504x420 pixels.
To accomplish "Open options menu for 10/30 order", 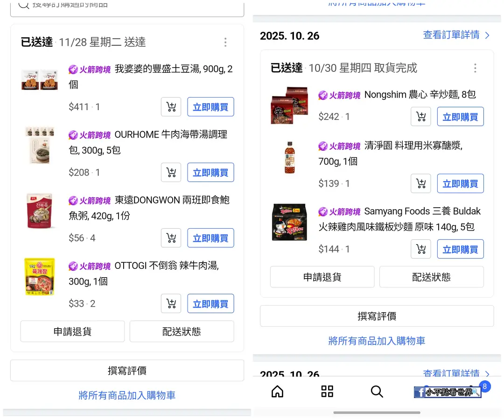I will pyautogui.click(x=475, y=68).
